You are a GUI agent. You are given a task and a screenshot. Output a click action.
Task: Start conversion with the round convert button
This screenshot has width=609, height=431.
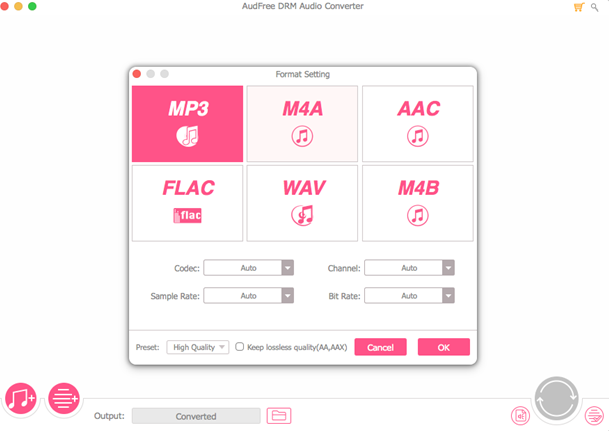tap(557, 399)
